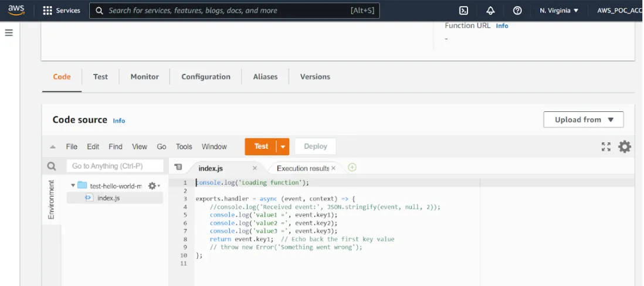Toggle the Environment side panel
The width and height of the screenshot is (644, 286).
point(52,199)
